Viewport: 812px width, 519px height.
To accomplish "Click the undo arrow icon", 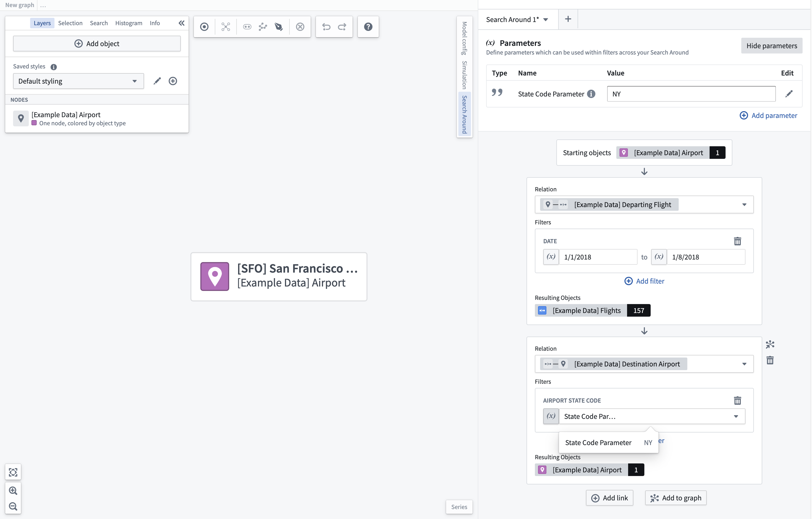I will pyautogui.click(x=326, y=27).
